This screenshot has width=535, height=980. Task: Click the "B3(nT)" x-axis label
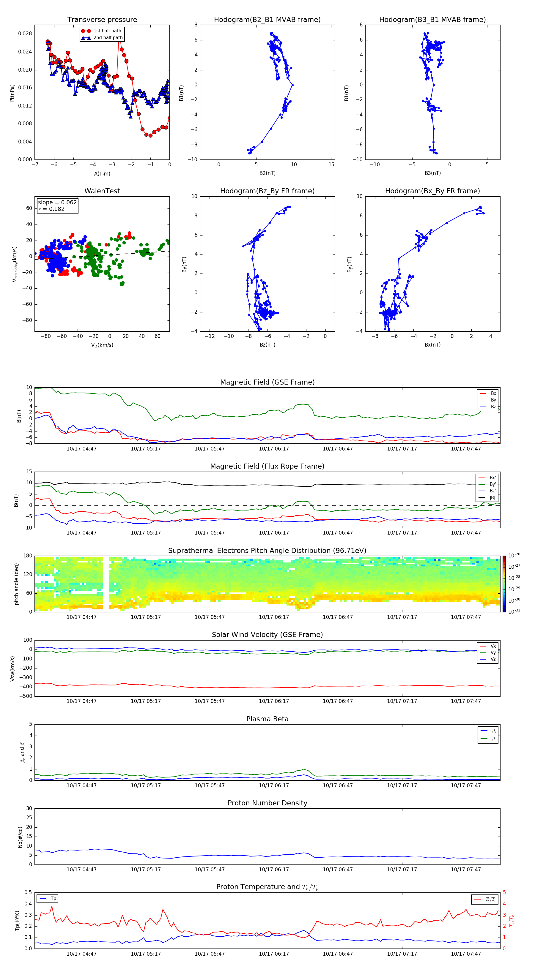[x=432, y=173]
